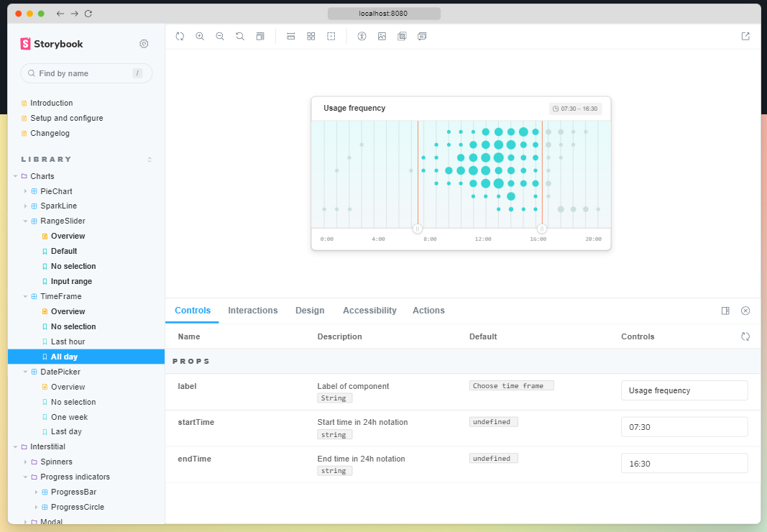The width and height of the screenshot is (767, 532).
Task: Zoom out the story preview
Action: (220, 36)
